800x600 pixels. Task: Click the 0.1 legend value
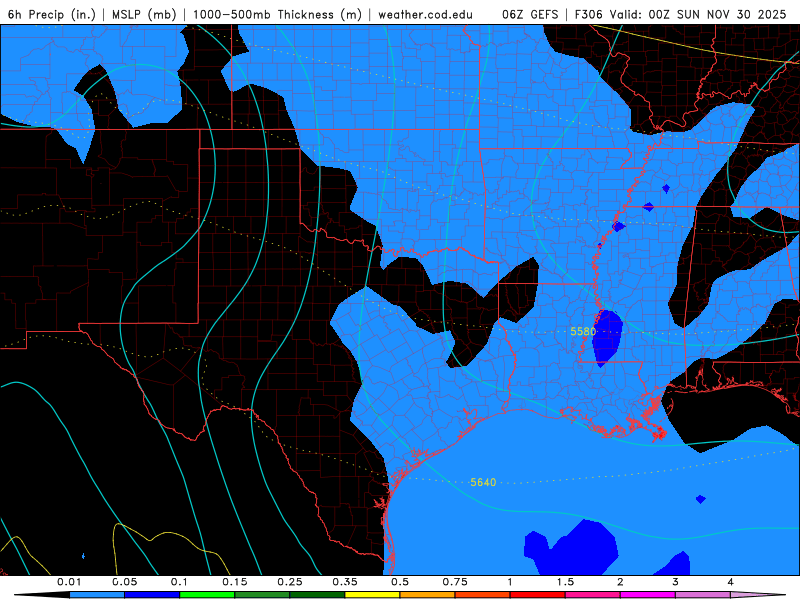pos(179,582)
